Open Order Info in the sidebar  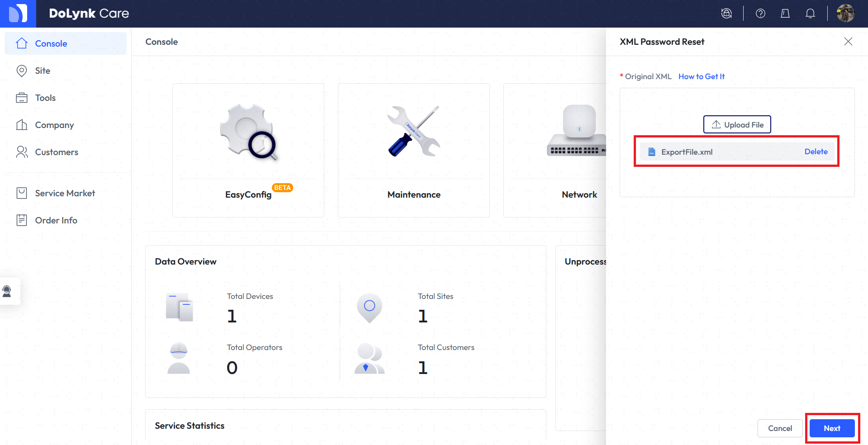[66, 220]
